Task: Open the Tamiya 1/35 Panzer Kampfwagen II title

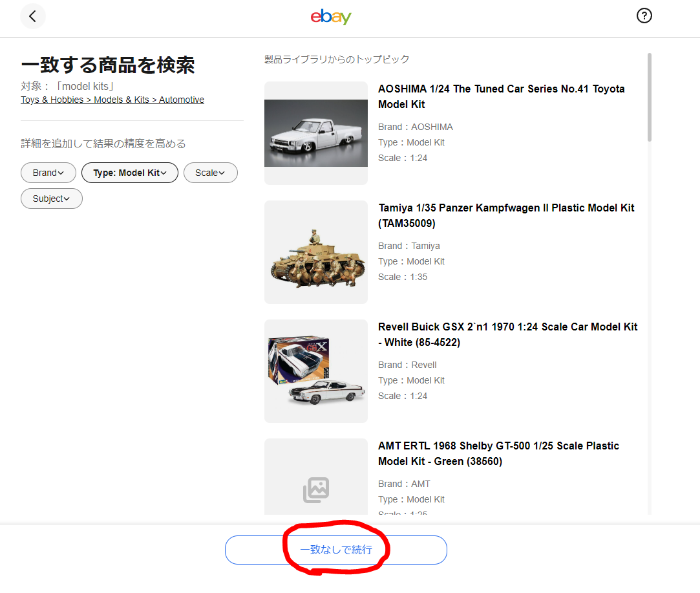Action: click(507, 216)
